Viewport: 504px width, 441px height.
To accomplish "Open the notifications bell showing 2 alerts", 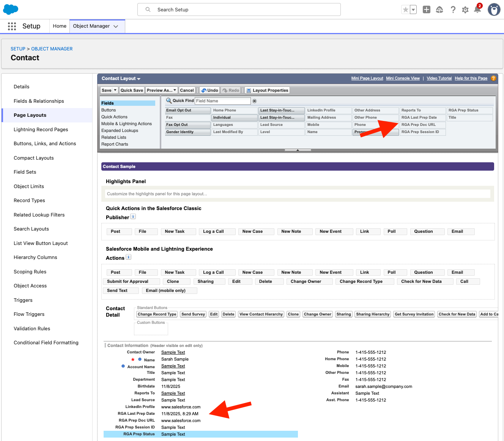I will 477,9.
